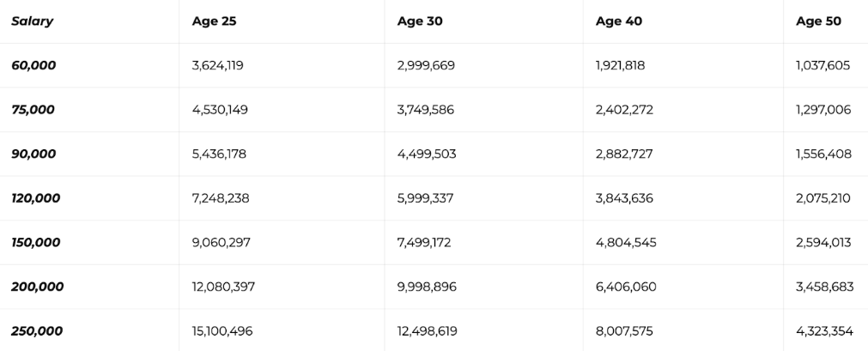Click the value 2,882,727 under Age 40
This screenshot has width=868, height=351.
click(x=624, y=154)
